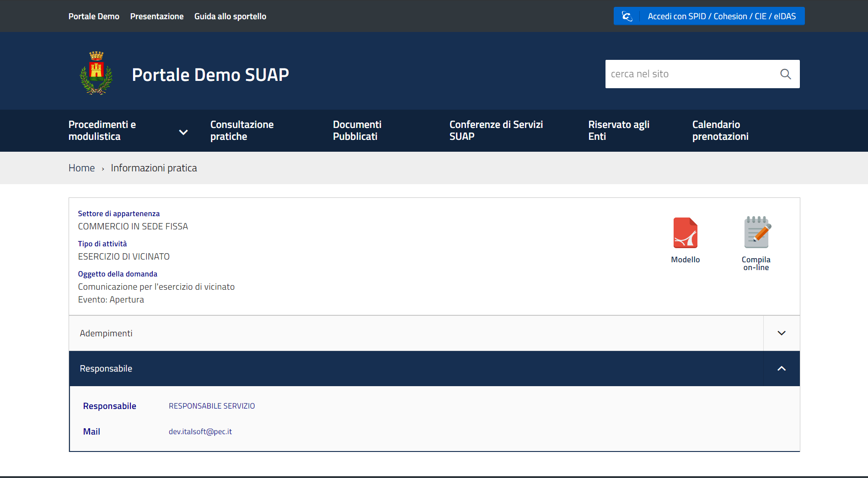Viewport: 868px width, 478px height.
Task: Open Consultazione pratiche menu item
Action: click(x=242, y=131)
